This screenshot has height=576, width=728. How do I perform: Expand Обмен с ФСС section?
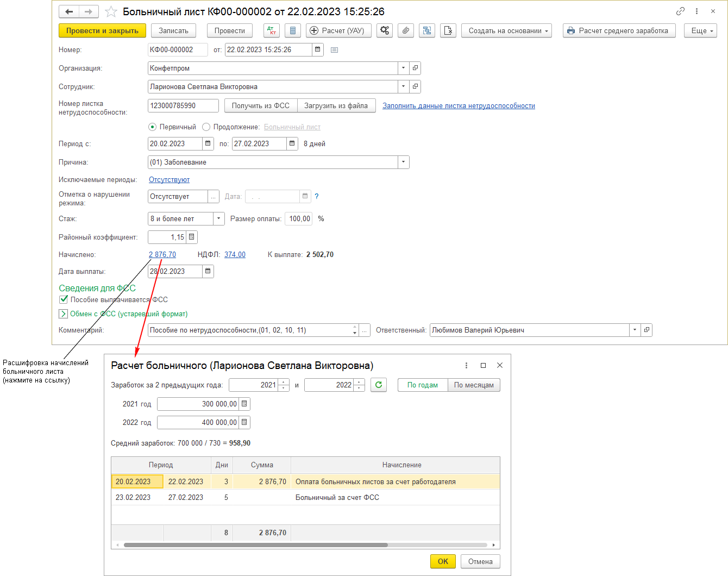[63, 314]
